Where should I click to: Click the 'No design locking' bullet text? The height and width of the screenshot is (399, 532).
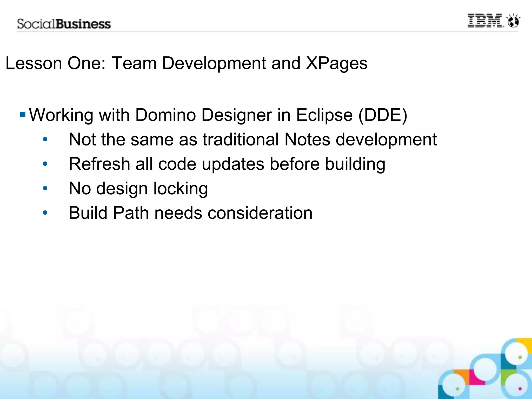[138, 189]
